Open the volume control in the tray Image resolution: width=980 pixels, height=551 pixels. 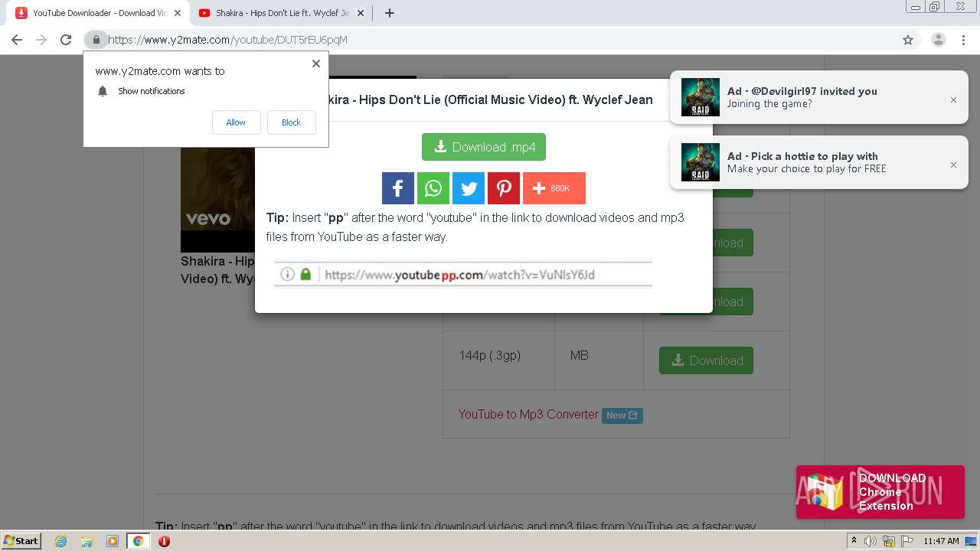coord(871,541)
